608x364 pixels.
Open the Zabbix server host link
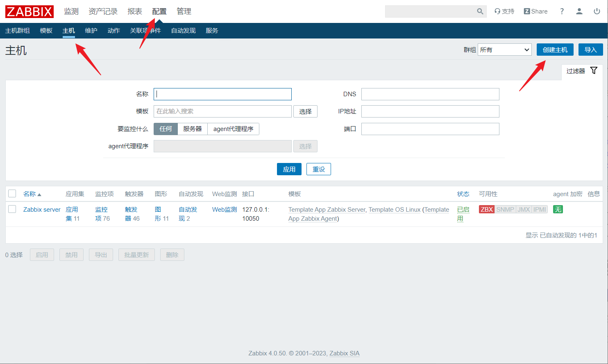[x=42, y=209]
